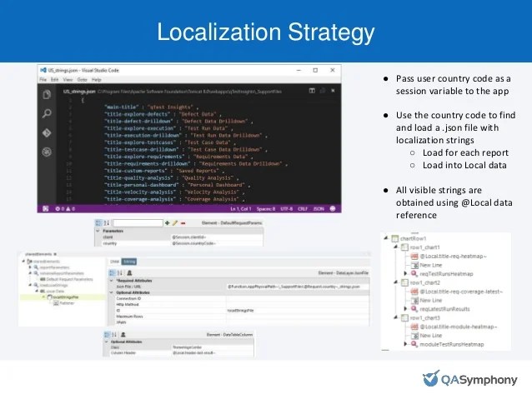Select @Local.title-req-coverage-latest~ label node
This screenshot has height=399, width=532.
click(x=461, y=292)
